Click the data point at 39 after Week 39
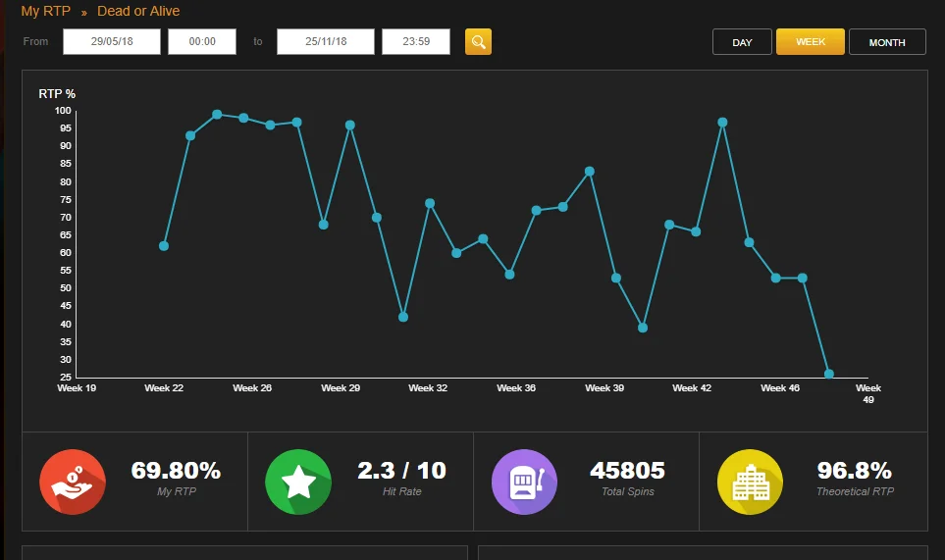 point(643,328)
